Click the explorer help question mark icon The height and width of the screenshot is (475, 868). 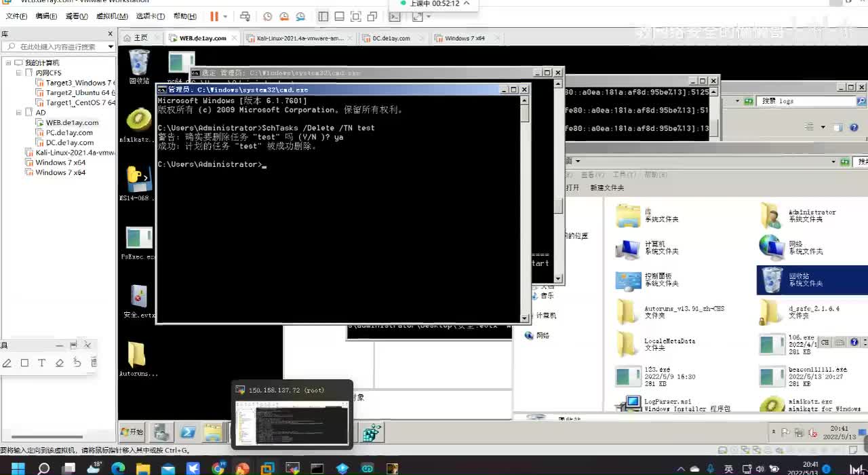(854, 128)
